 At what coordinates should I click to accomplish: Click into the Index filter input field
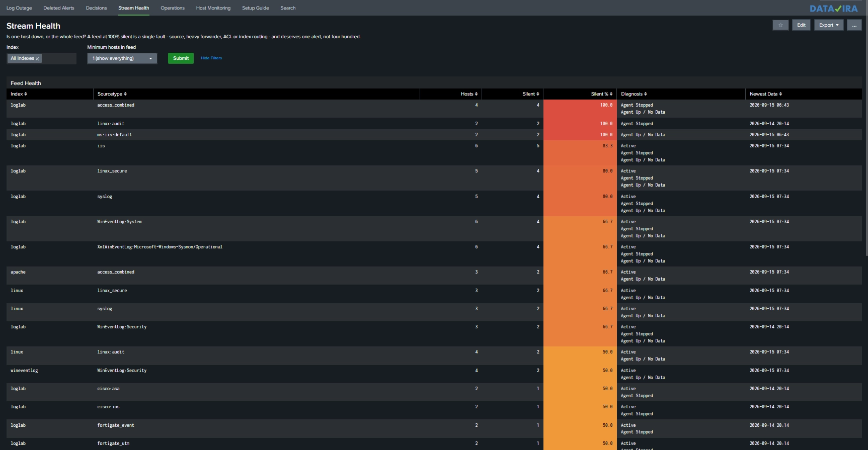pyautogui.click(x=58, y=58)
